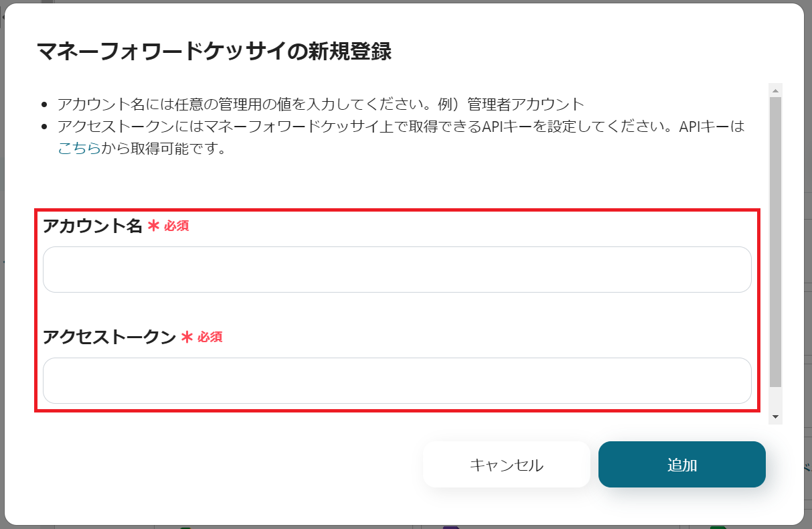Click the マネーフォワードケッサイの新規登録 dialog title

click(214, 51)
